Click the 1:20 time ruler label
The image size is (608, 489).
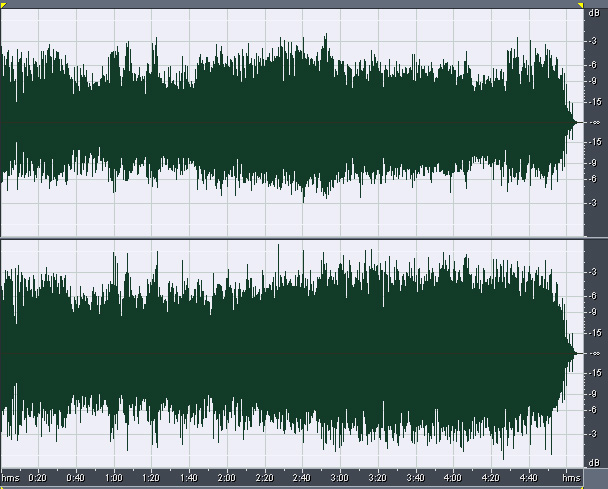point(151,477)
